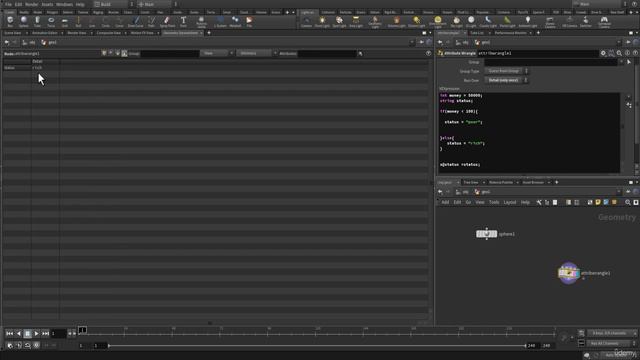Click the obj path button in spreadsheet pane
This screenshot has height=360, width=640.
pyautogui.click(x=29, y=42)
